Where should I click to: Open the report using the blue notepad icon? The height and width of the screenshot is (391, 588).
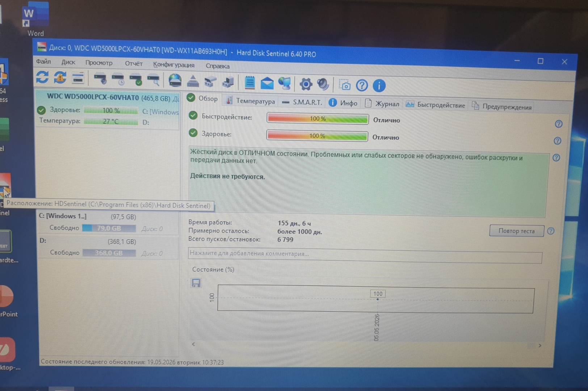250,83
